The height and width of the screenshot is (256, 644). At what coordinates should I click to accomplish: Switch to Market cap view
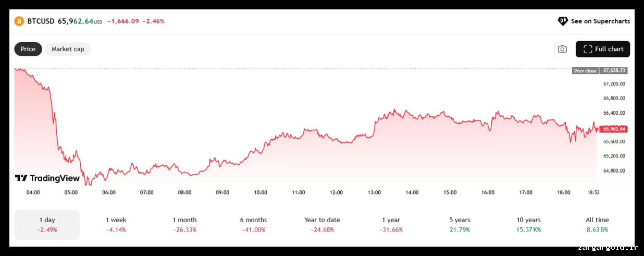[68, 49]
